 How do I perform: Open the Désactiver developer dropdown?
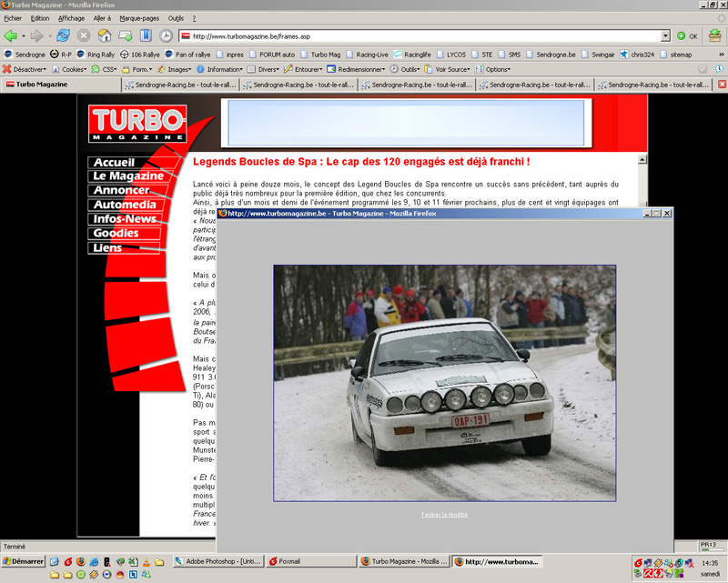[x=25, y=69]
